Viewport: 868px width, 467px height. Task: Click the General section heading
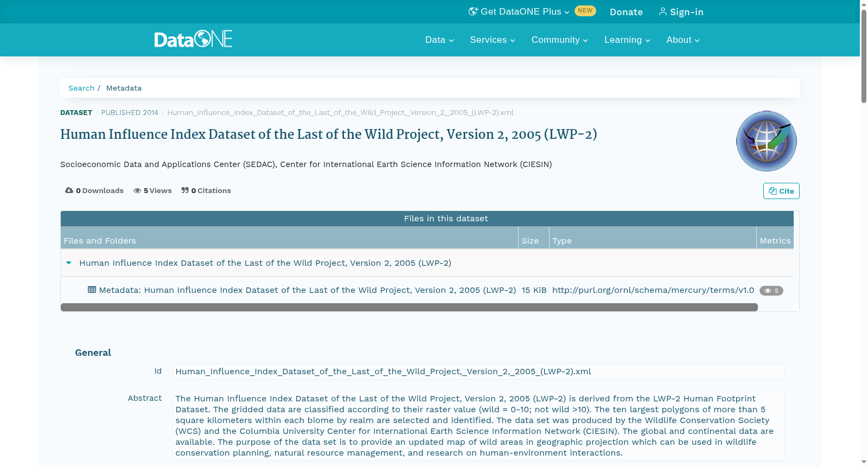93,353
